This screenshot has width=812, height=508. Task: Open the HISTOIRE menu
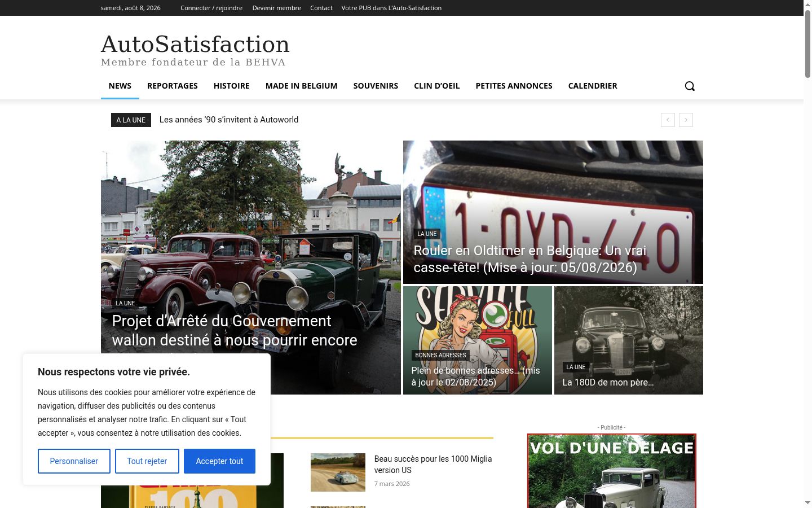(x=232, y=86)
